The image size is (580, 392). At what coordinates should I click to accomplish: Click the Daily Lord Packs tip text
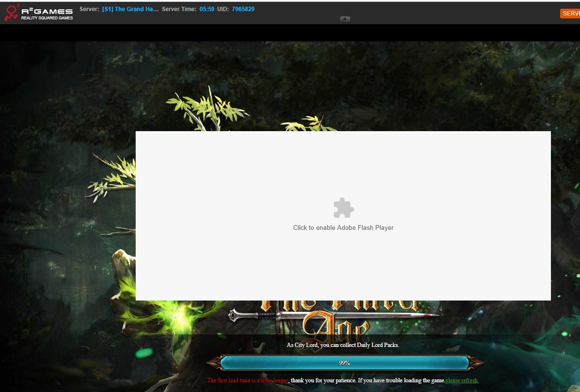pos(343,345)
